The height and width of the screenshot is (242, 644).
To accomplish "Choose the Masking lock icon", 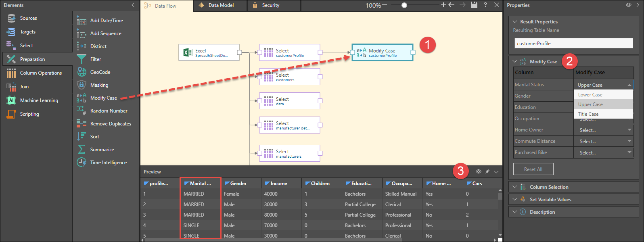I will (82, 85).
